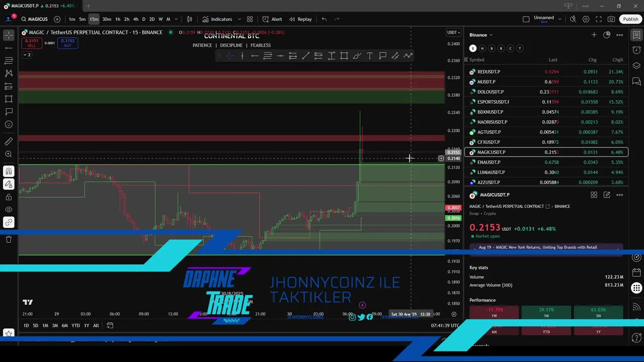Open the Binance watchlist dropdown

[481, 35]
